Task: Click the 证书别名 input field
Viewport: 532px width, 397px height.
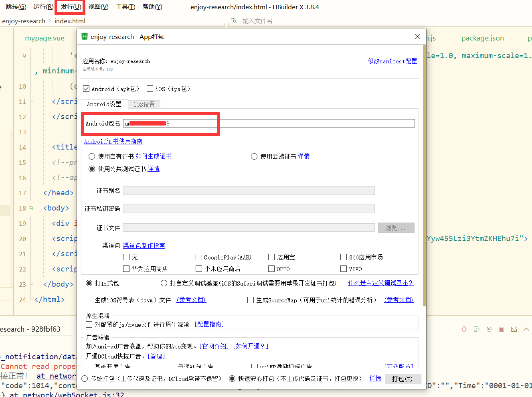Action: 249,190
